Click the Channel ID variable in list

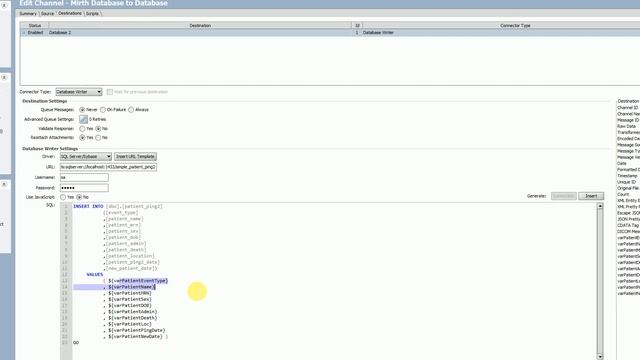(x=628, y=108)
